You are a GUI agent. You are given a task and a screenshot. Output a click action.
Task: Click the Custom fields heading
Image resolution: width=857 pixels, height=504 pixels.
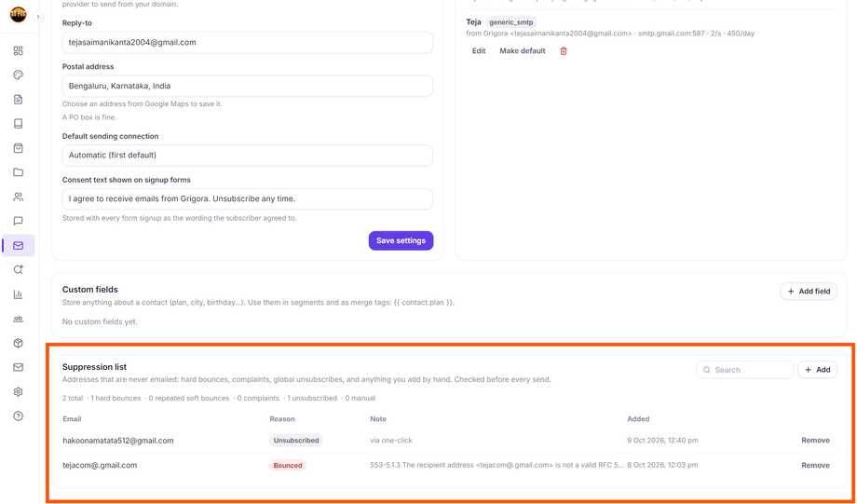pos(90,289)
